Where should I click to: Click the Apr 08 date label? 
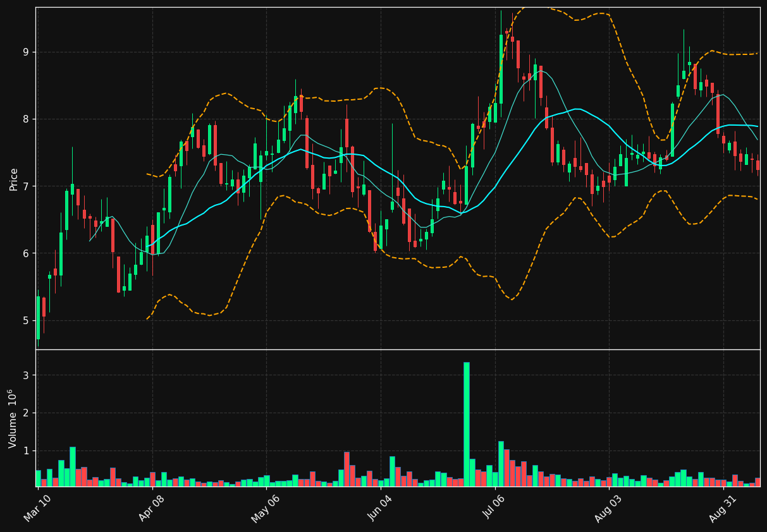152,509
